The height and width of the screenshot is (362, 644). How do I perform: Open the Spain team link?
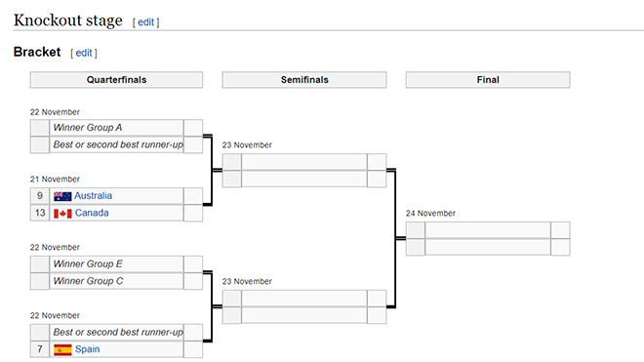pos(88,349)
